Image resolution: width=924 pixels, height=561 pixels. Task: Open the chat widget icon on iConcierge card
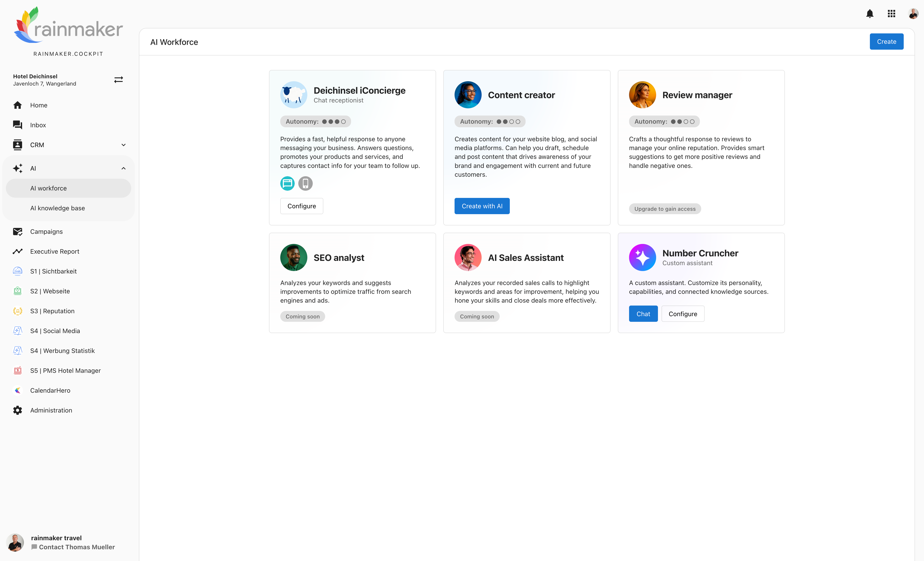[287, 183]
